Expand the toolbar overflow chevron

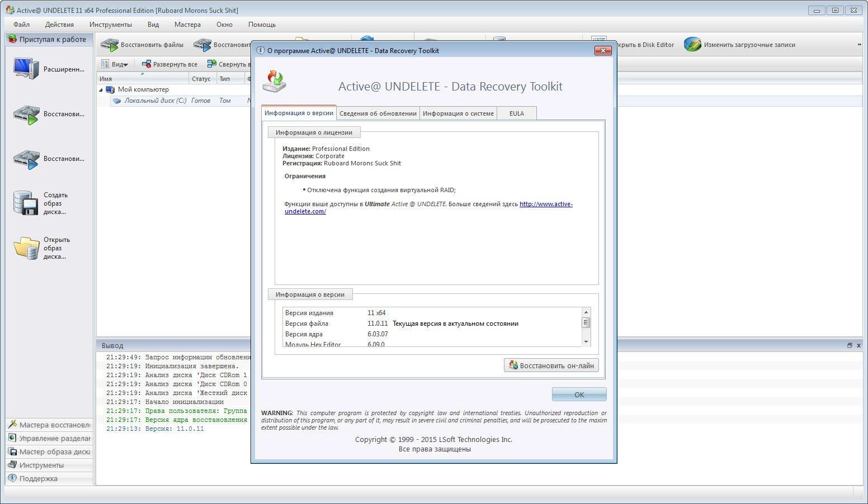point(860,45)
